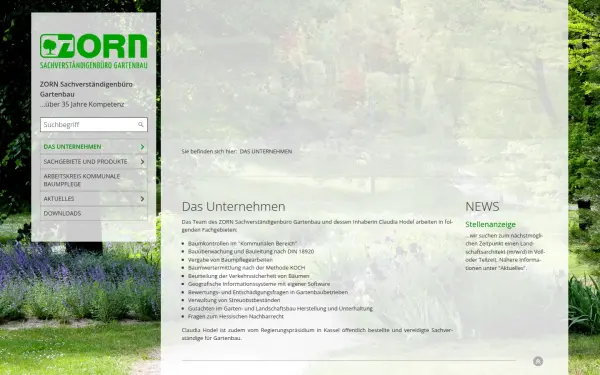Click the 'Sie befinden sich hier:' label
This screenshot has width=600, height=375.
(209, 152)
